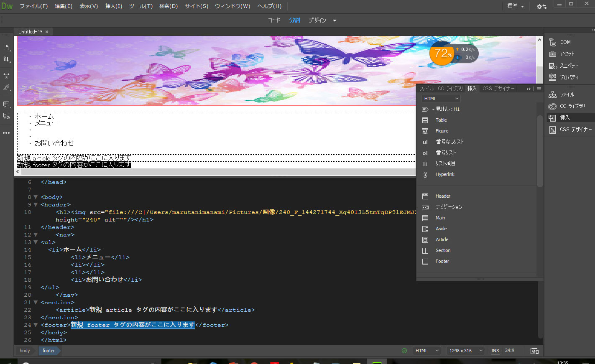Click the three-dots toolbar customize icon
Screen dimensions: 595x364
pos(6,133)
